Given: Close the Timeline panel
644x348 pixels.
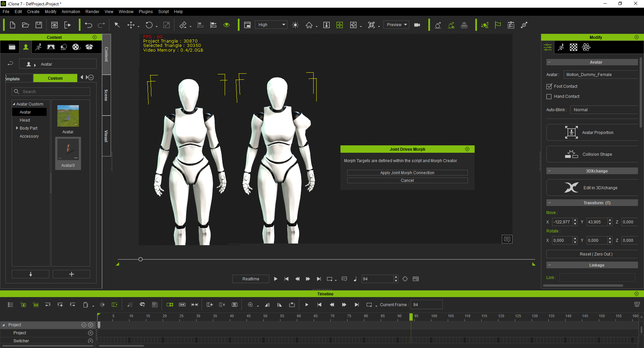Looking at the screenshot, I should click(x=637, y=294).
